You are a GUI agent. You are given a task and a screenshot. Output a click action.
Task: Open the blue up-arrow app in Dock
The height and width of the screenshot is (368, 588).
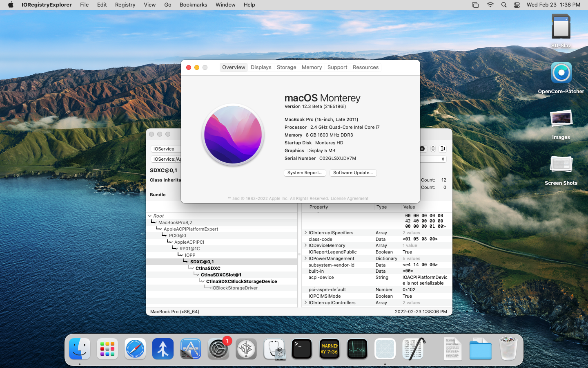[x=163, y=349]
